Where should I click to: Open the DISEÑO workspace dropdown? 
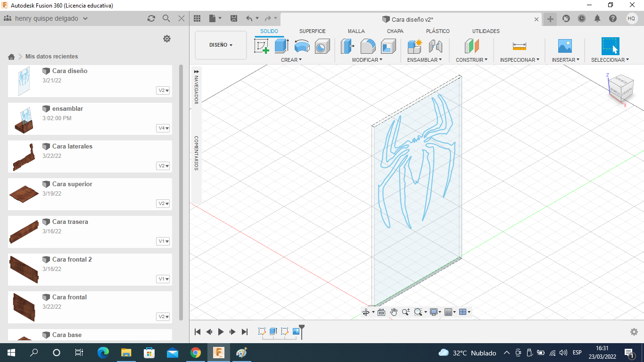coord(221,45)
